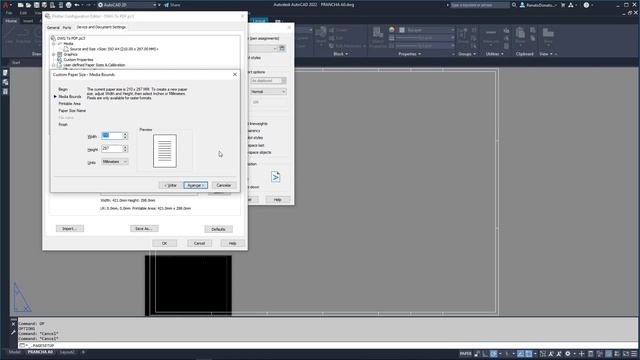640x360 pixels.
Task: Click Save As button in printer editor
Action: 144,229
